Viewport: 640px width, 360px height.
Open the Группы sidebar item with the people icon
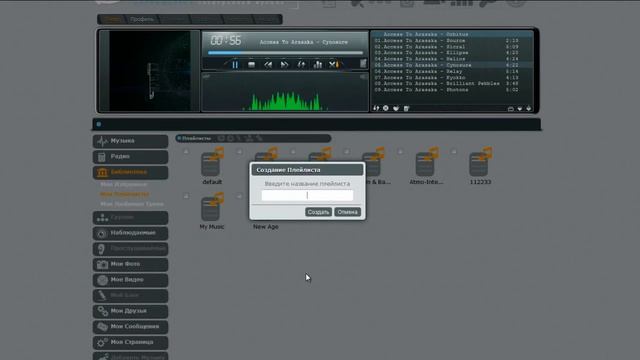point(130,218)
